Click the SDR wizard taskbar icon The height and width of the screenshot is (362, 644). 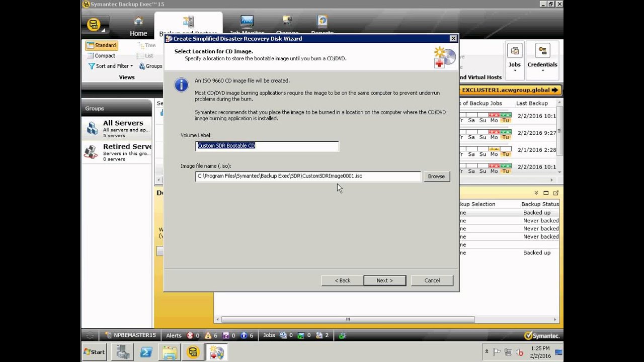[217, 352]
